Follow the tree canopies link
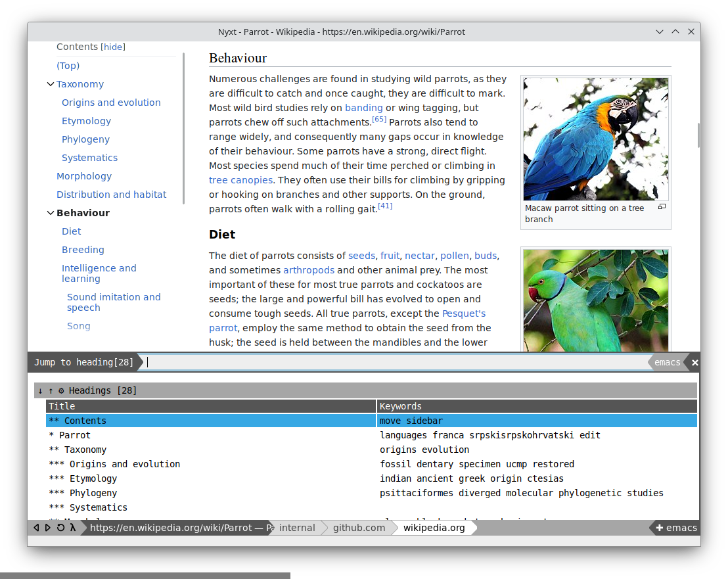This screenshot has height=579, width=728. tap(240, 180)
